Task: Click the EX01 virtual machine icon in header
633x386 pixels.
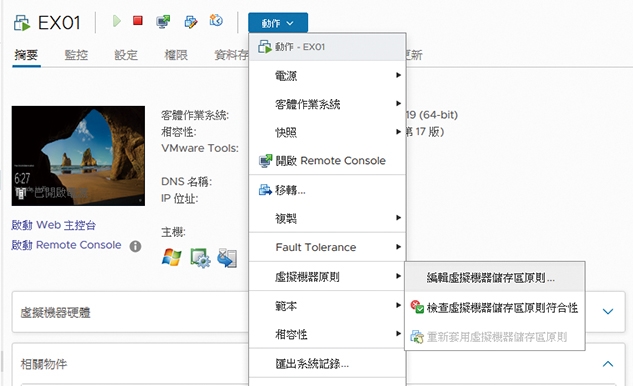Action: (22, 23)
